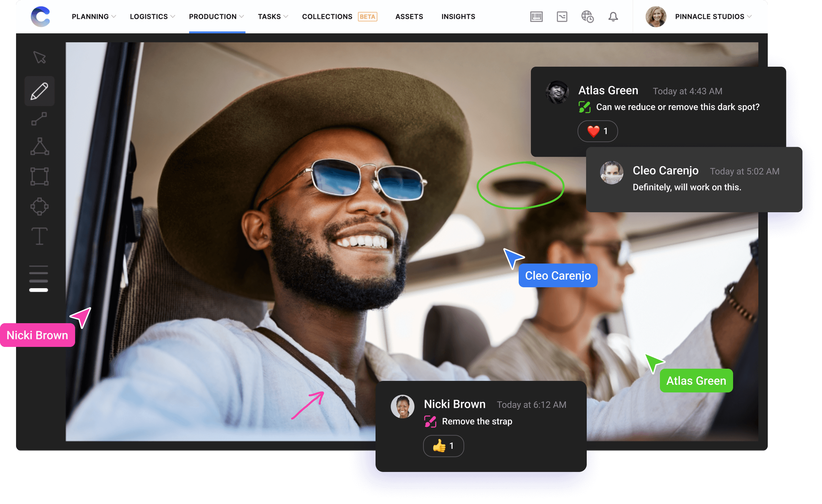
Task: Open the Insights tab
Action: [x=458, y=17]
